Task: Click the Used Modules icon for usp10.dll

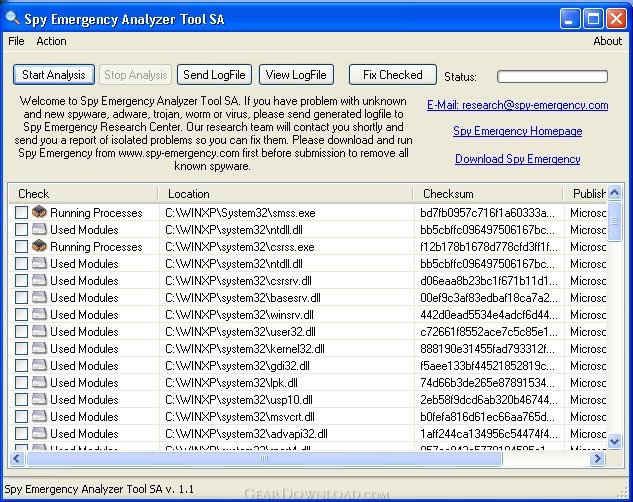Action: pos(39,398)
